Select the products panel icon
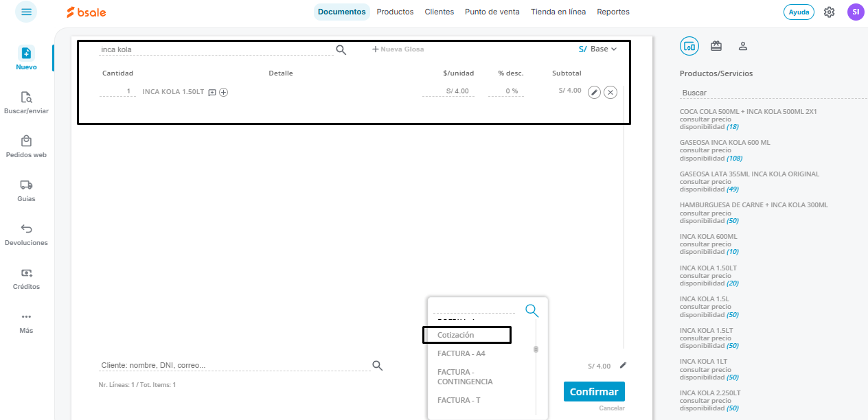 click(x=689, y=46)
